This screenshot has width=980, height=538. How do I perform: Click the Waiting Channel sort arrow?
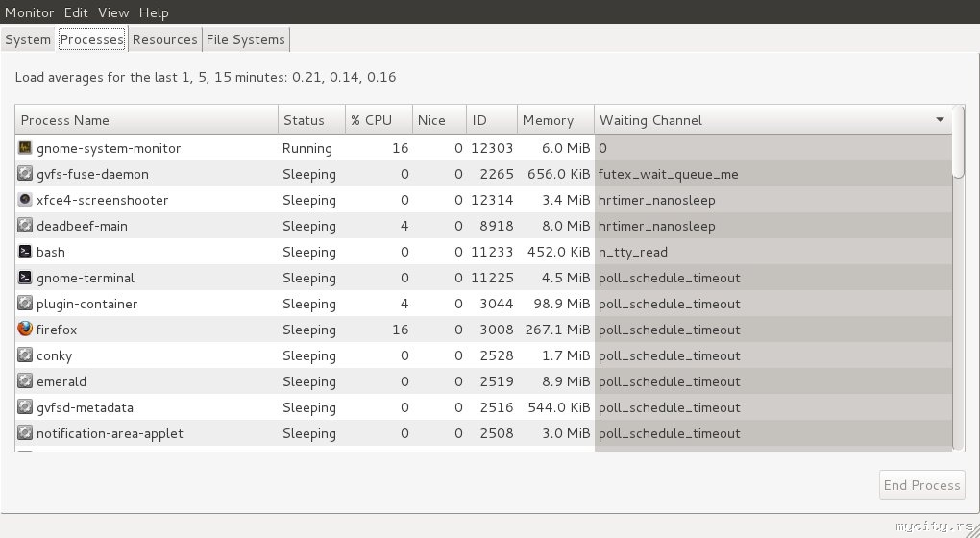[x=940, y=120]
